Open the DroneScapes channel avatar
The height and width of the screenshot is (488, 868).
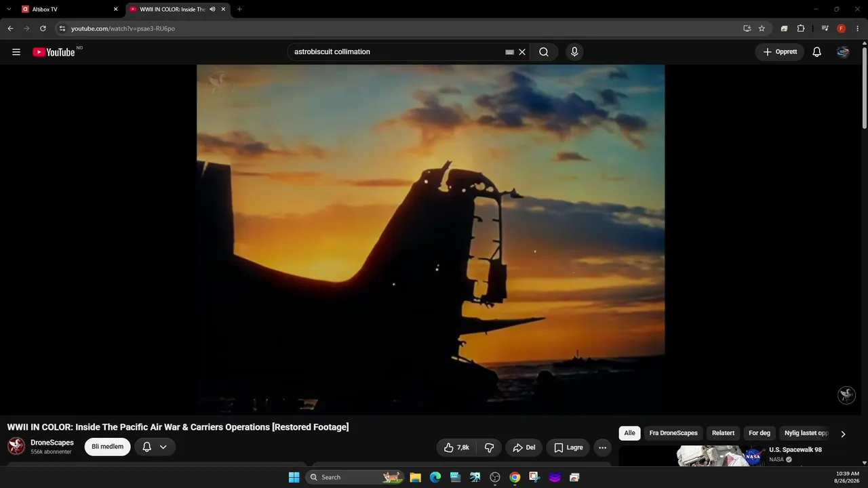tap(16, 446)
